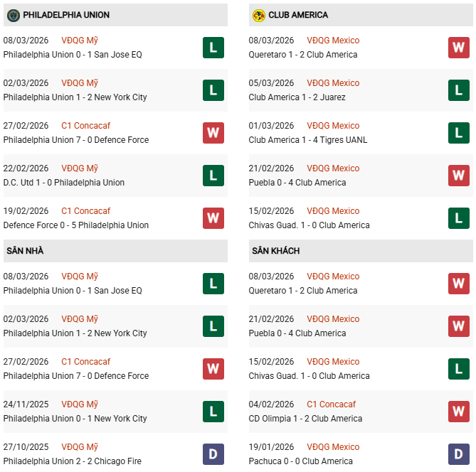Open D.C. Utd 1 - 0 Philadelphia Union match
This screenshot has height=472, width=476.
point(64,183)
